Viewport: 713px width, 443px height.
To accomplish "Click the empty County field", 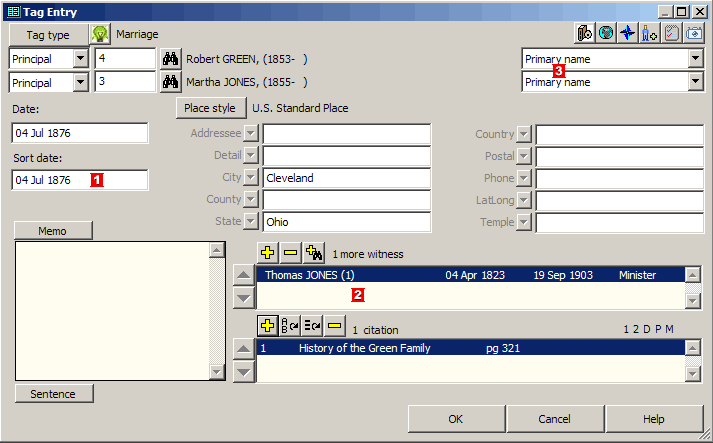I will pos(347,200).
